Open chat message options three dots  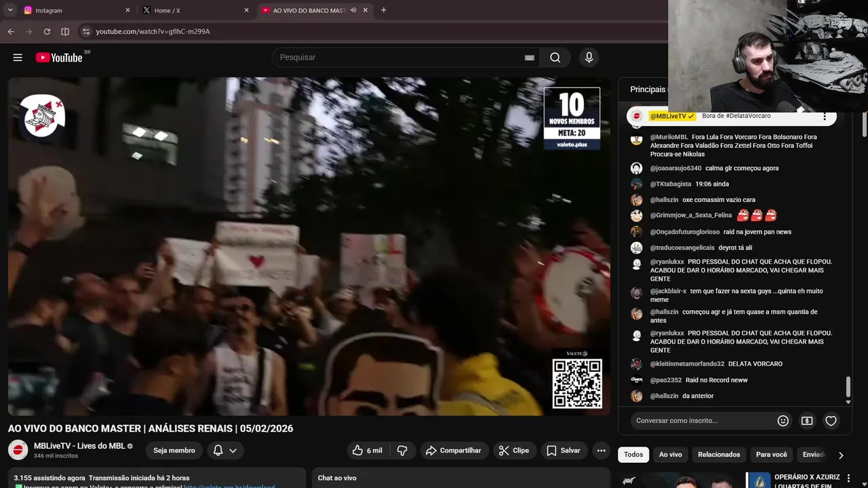(825, 117)
